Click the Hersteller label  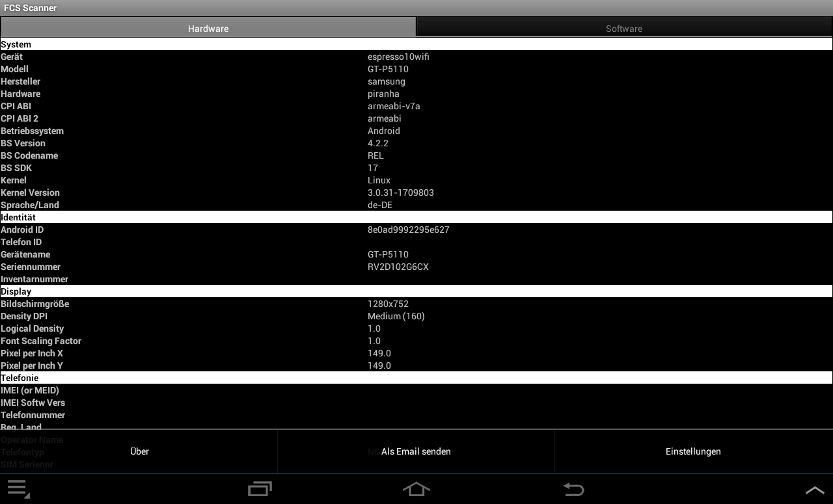20,81
